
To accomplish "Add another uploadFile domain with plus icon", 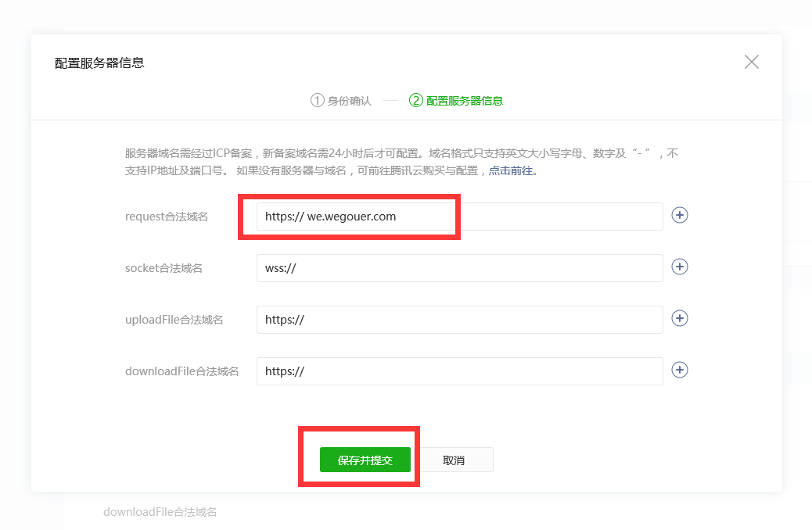I will [x=680, y=318].
